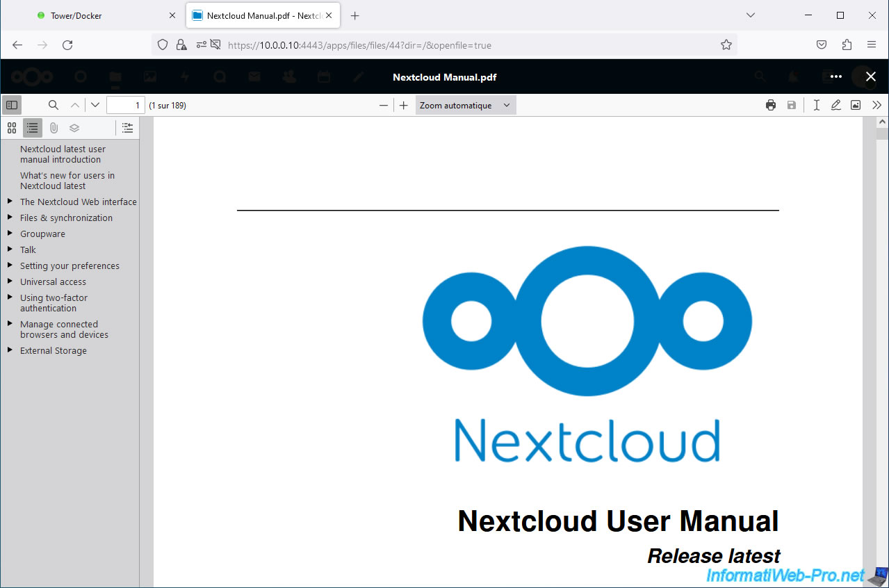Open the Zoom automatique dropdown

(466, 105)
